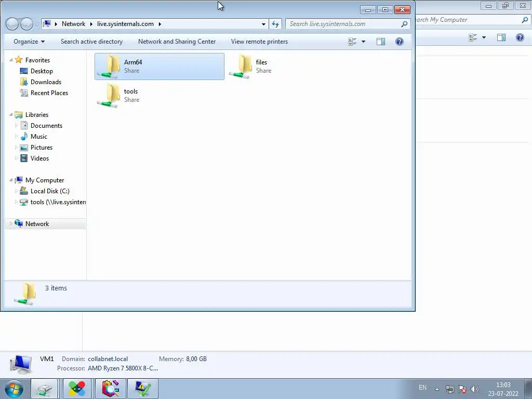The height and width of the screenshot is (399, 532).
Task: Switch to the network drive taskbar app
Action: (x=44, y=389)
